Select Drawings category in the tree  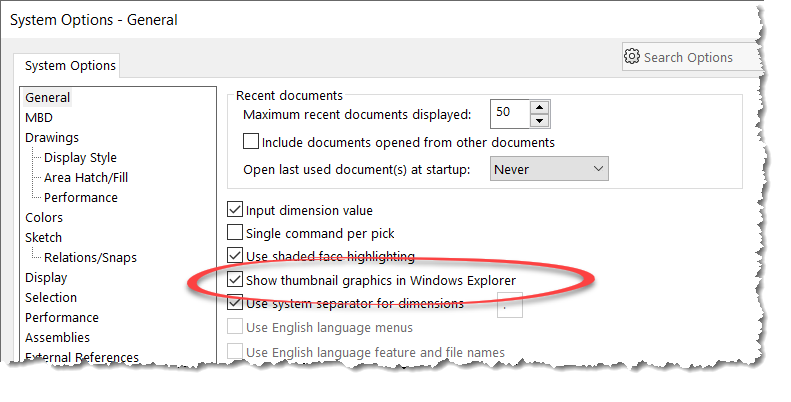(52, 138)
